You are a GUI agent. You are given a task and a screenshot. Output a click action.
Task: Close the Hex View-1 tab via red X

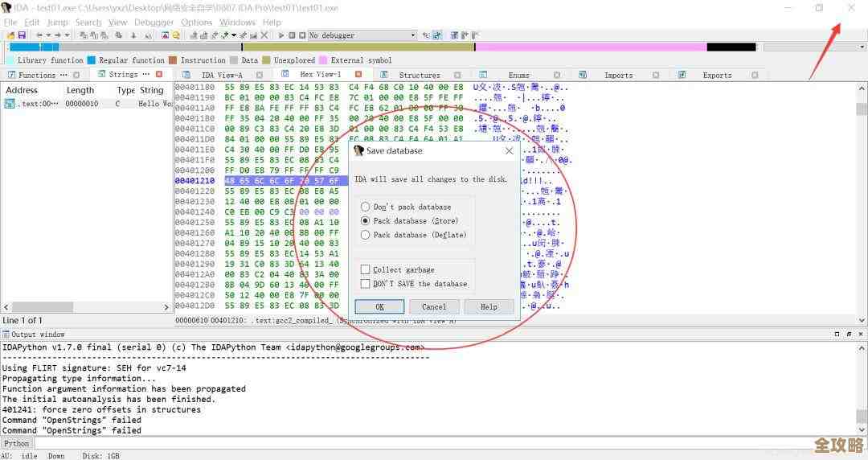[358, 74]
